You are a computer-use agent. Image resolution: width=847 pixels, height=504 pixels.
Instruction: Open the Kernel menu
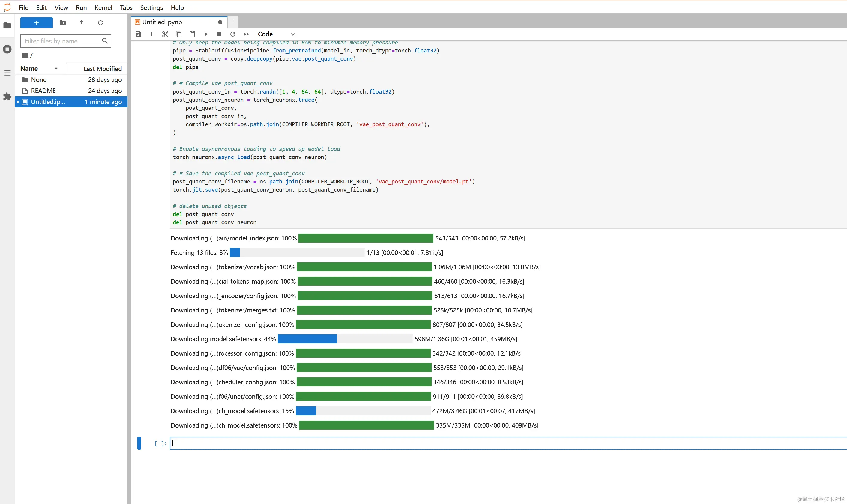[x=103, y=7]
